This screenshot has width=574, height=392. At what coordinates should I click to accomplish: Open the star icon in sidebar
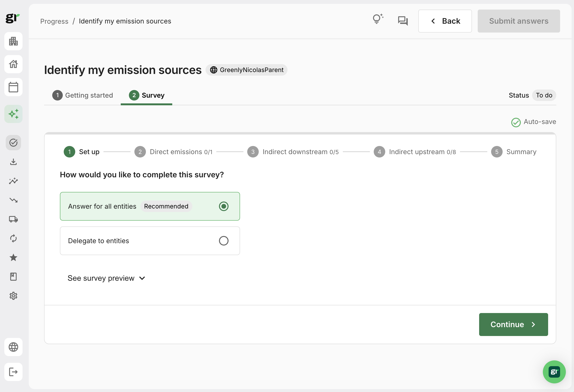point(13,258)
